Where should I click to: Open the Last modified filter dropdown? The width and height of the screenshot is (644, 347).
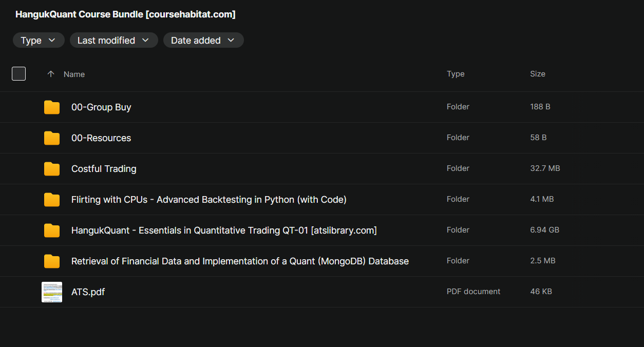coord(113,41)
